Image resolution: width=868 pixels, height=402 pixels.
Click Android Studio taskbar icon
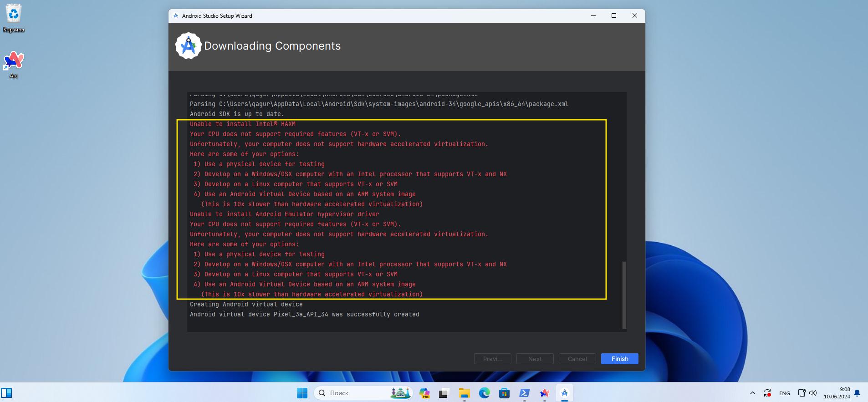564,393
